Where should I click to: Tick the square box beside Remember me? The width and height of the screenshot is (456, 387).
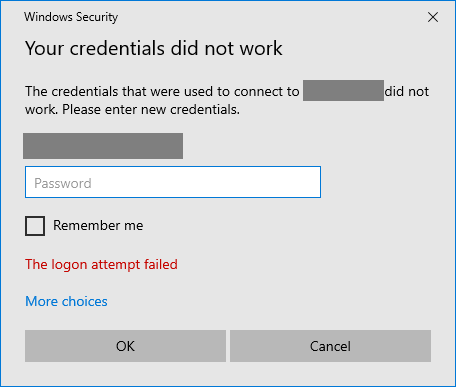(35, 226)
